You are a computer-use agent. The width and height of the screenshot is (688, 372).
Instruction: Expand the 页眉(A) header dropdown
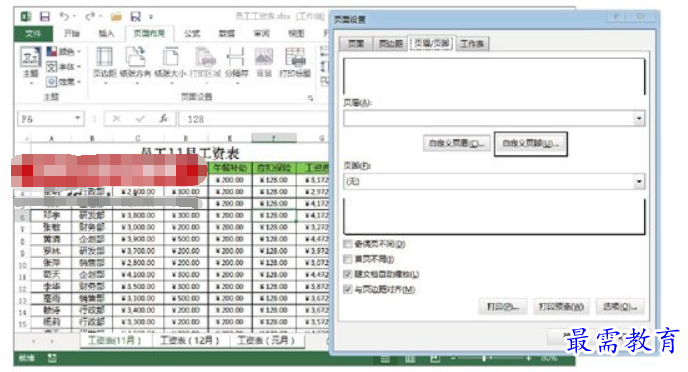tap(639, 118)
